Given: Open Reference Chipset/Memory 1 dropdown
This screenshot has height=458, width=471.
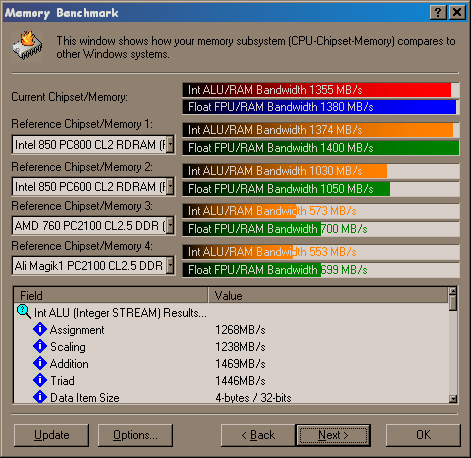Looking at the screenshot, I should 170,144.
